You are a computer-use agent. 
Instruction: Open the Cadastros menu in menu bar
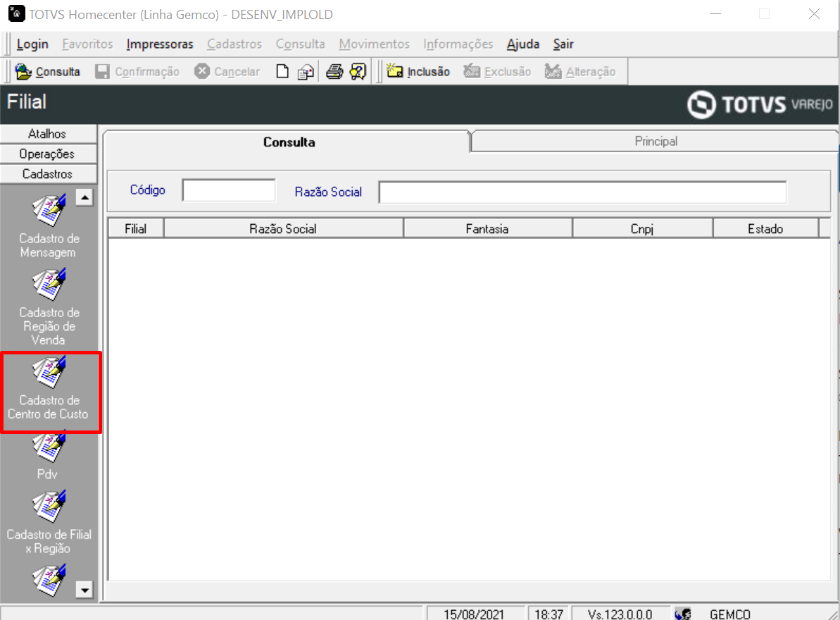click(x=234, y=44)
